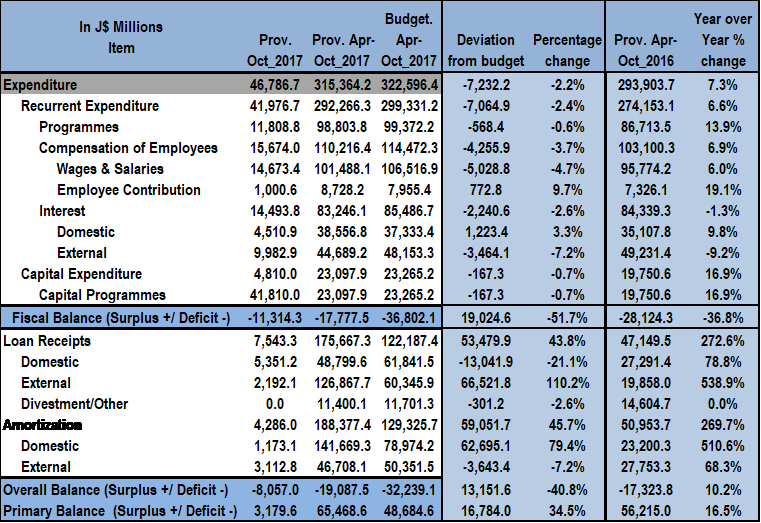Select the Divestment/Other row label

[x=78, y=404]
